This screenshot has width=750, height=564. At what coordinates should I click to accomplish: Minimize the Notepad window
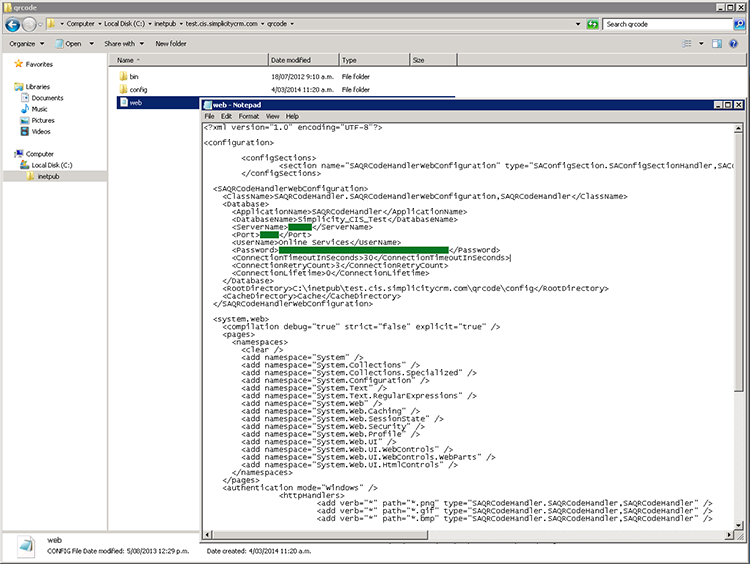click(x=718, y=105)
